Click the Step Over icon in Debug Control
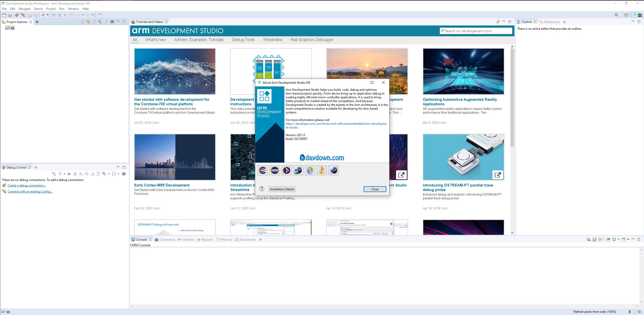This screenshot has height=315, width=644. 87,174
